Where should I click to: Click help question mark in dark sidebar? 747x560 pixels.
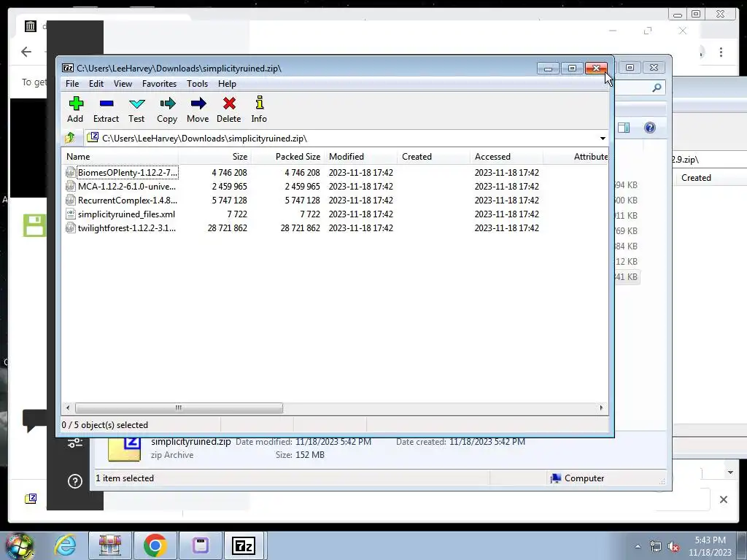[x=75, y=481]
